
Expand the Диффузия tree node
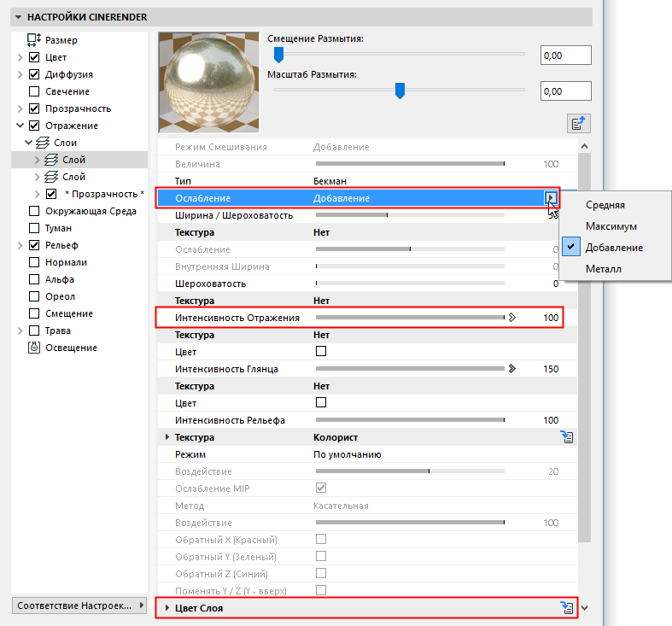20,74
